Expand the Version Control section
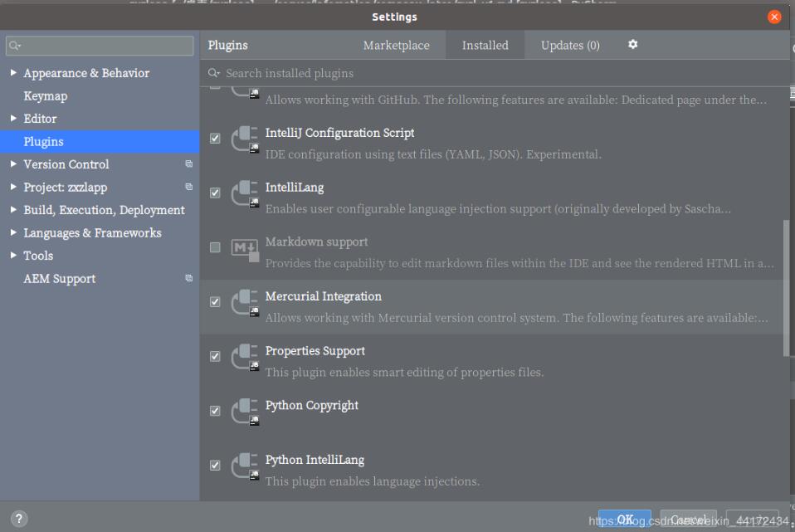 (13, 164)
